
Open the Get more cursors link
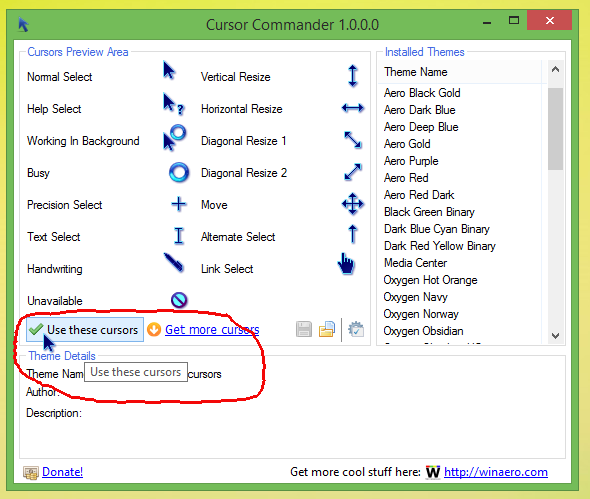click(x=212, y=330)
